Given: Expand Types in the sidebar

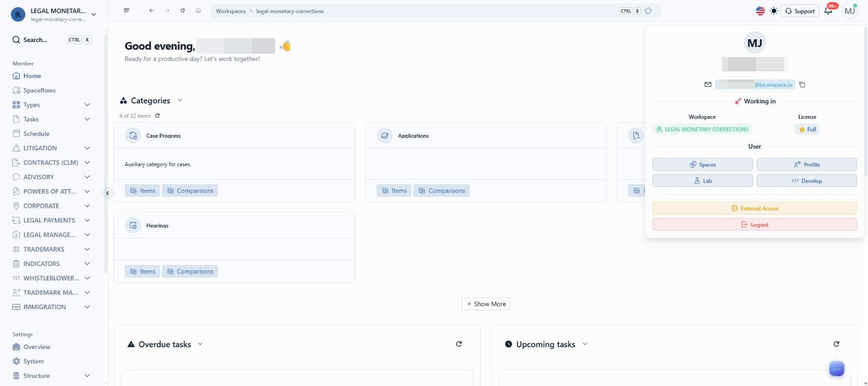Looking at the screenshot, I should point(87,105).
